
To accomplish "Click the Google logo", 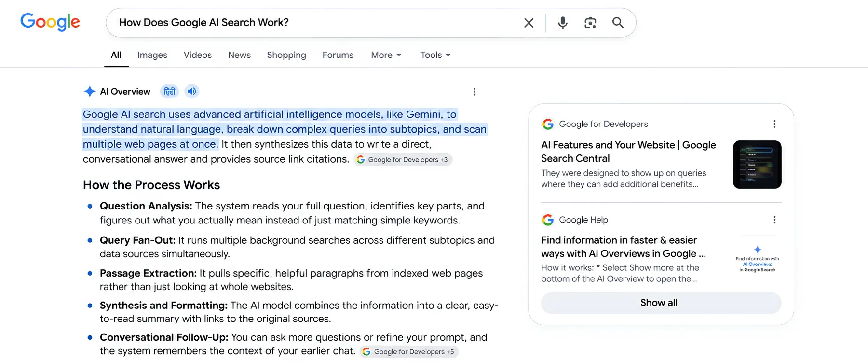I will coord(50,22).
